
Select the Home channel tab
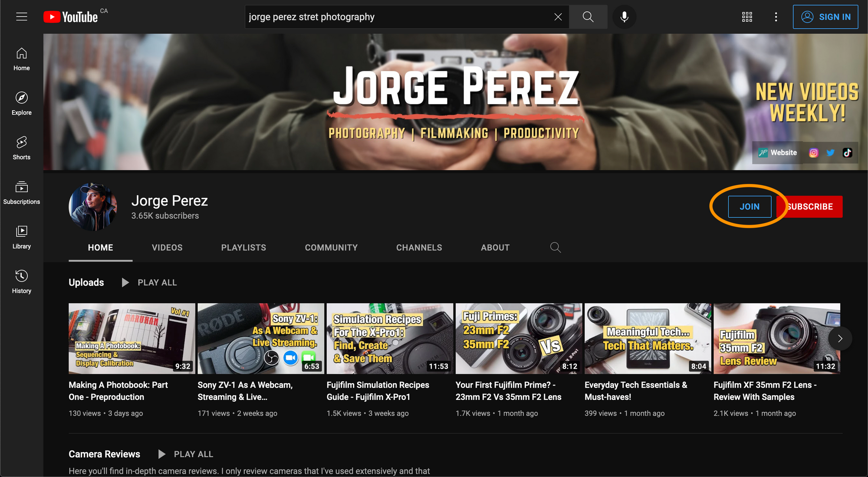(x=100, y=248)
